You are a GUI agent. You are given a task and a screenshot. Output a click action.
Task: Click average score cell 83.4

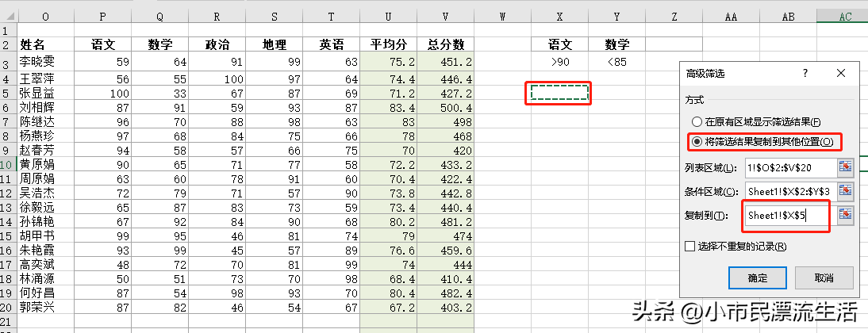pyautogui.click(x=388, y=108)
